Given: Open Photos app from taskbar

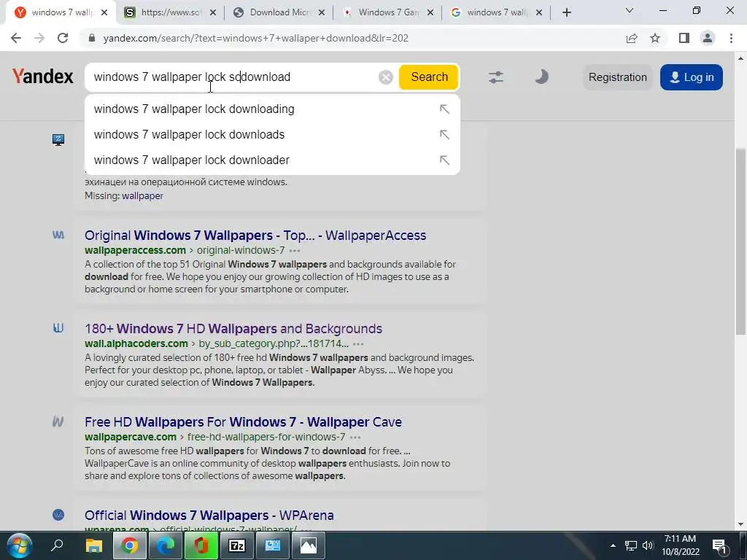Looking at the screenshot, I should [309, 545].
